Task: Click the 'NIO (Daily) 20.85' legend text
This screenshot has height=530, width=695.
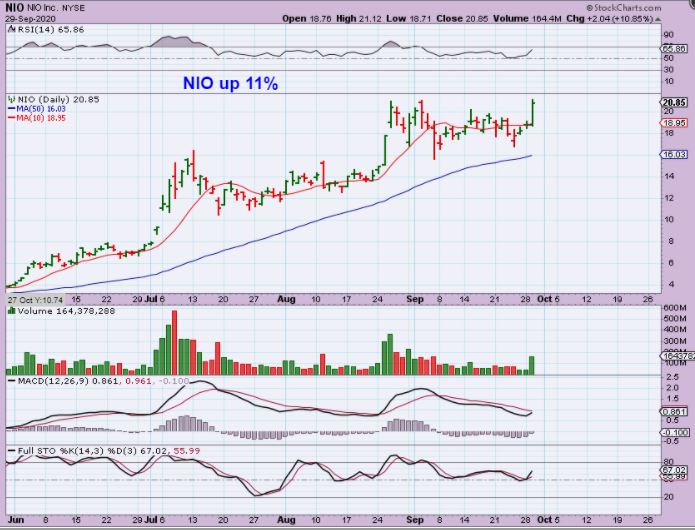Action: coord(58,99)
